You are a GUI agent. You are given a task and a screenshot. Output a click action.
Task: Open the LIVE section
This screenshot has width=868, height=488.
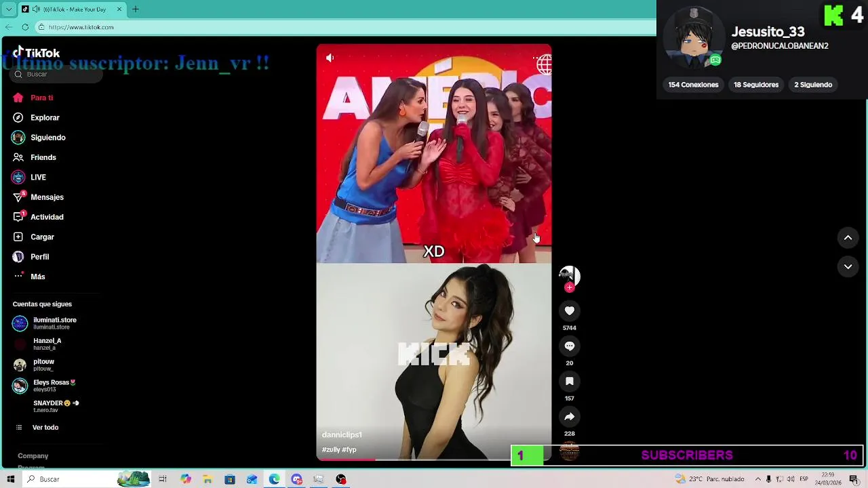28,178
